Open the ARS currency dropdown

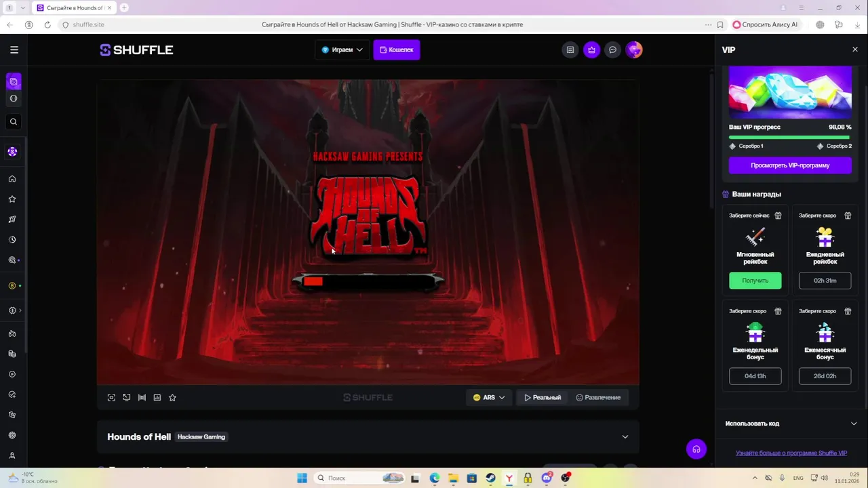pyautogui.click(x=489, y=398)
